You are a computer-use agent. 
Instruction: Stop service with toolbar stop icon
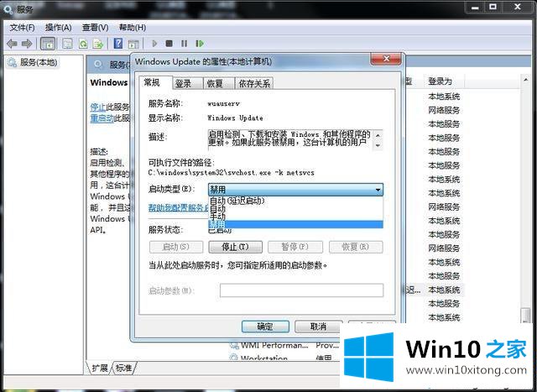click(169, 44)
